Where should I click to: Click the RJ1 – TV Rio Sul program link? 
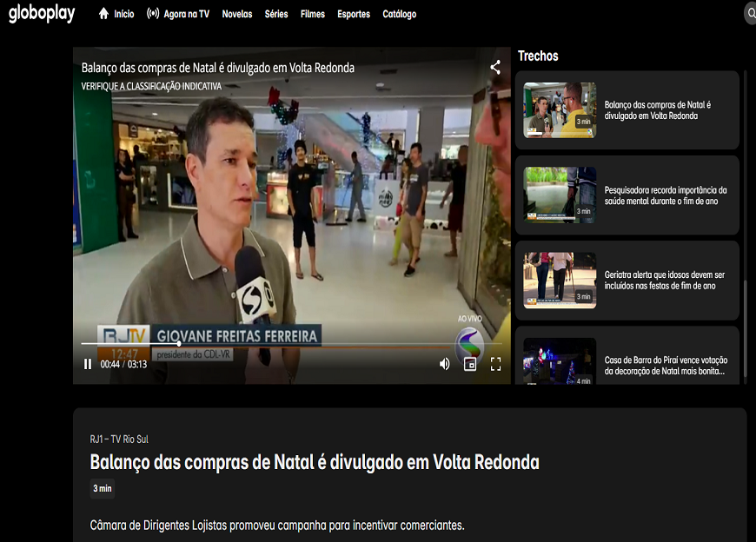point(119,439)
